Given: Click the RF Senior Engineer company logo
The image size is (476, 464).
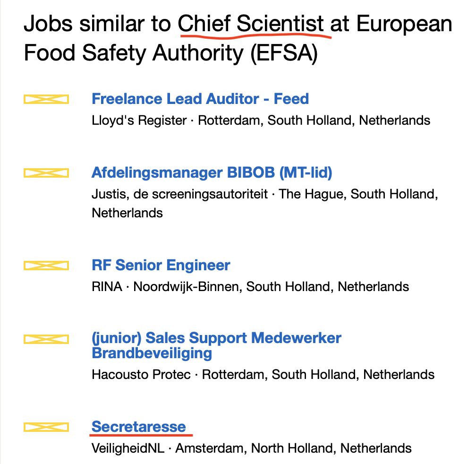Looking at the screenshot, I should coord(46,266).
